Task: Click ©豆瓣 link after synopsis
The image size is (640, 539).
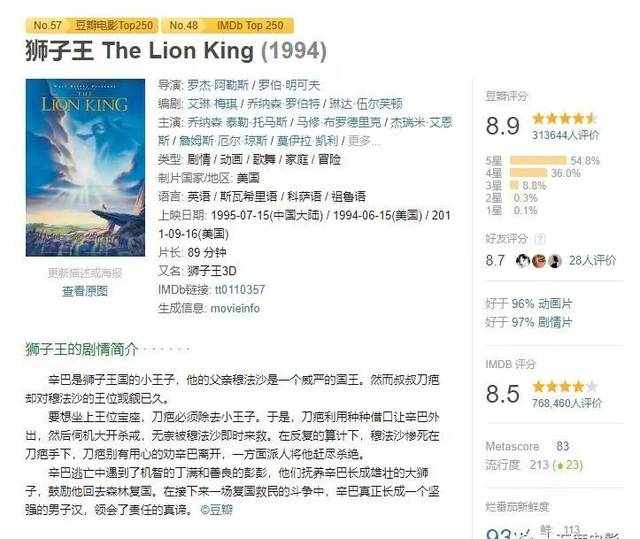Action: (x=217, y=510)
